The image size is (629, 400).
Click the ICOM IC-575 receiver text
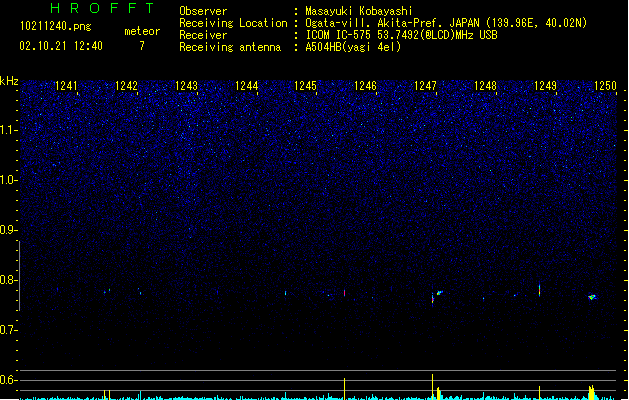[402, 35]
